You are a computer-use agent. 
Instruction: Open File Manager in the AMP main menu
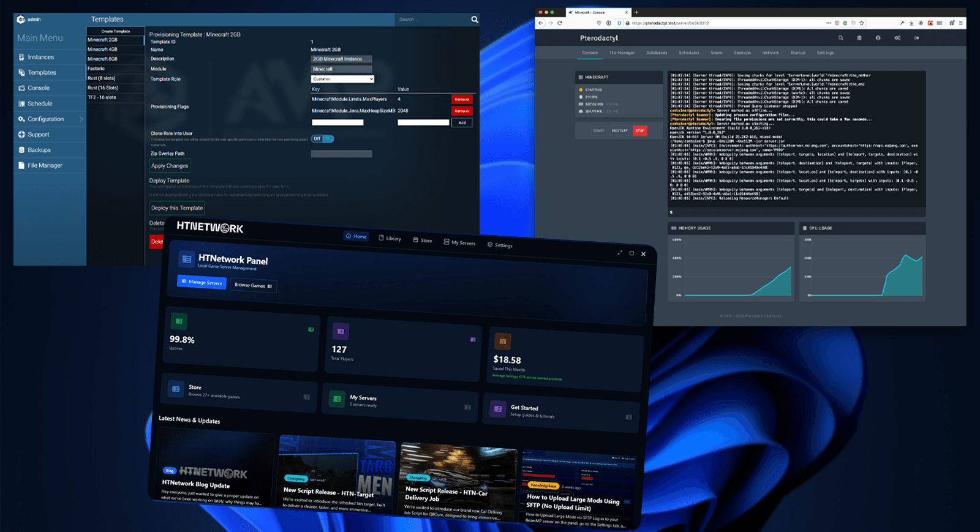[49, 165]
